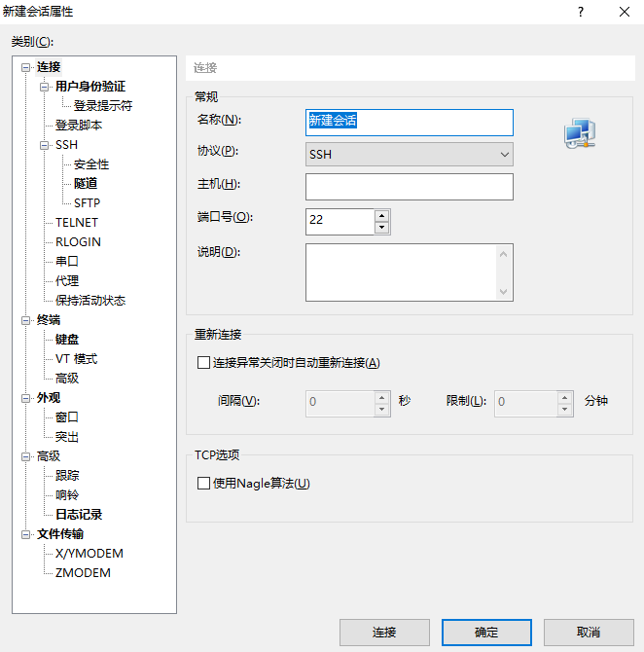The height and width of the screenshot is (652, 644).
Task: Collapse the SSH tree node
Action: (x=44, y=145)
